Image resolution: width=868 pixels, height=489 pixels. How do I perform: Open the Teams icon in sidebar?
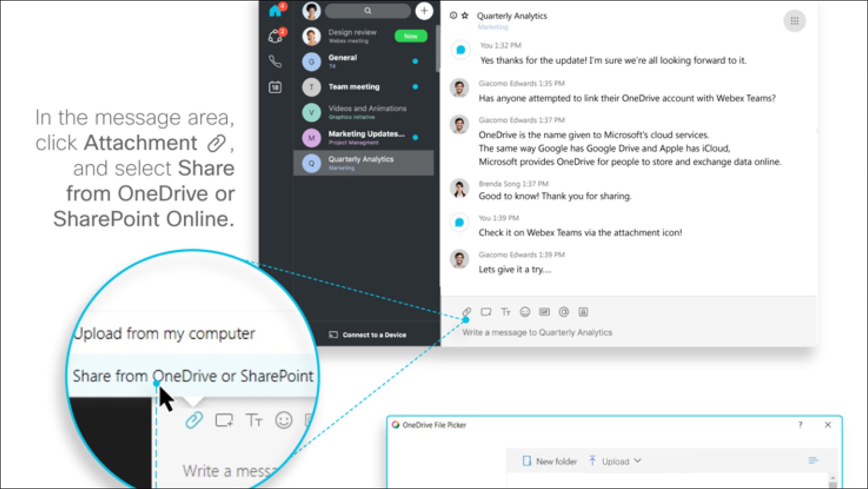[275, 36]
